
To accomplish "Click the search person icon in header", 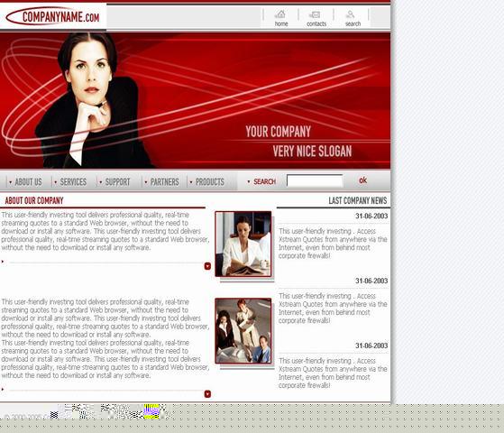I will [x=351, y=14].
